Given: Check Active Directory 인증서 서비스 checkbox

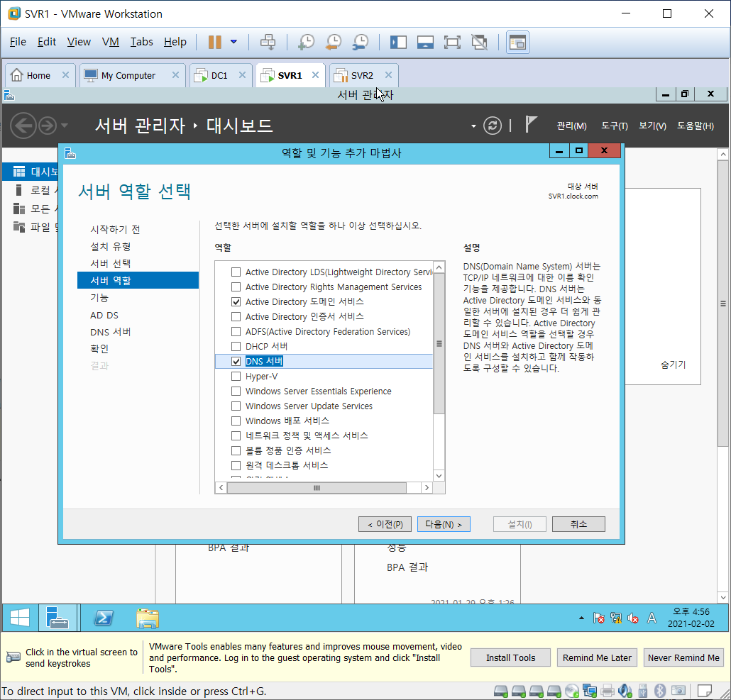Looking at the screenshot, I should tap(236, 317).
